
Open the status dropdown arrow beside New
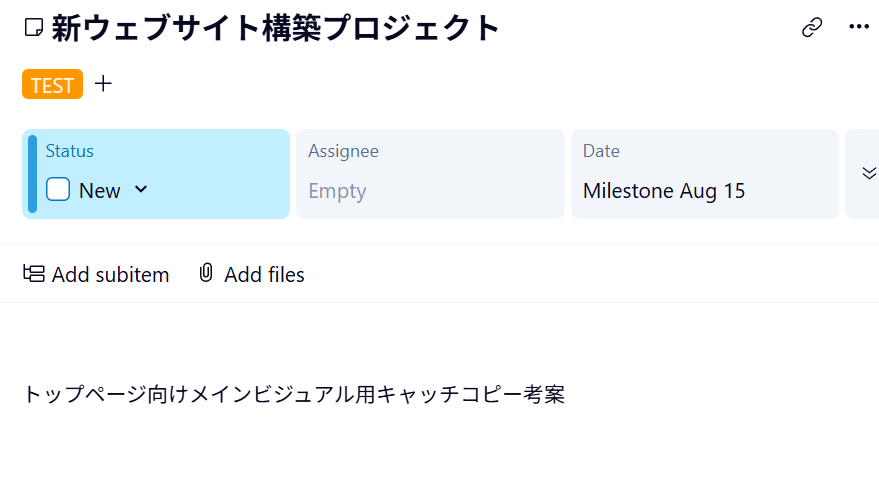pos(141,189)
